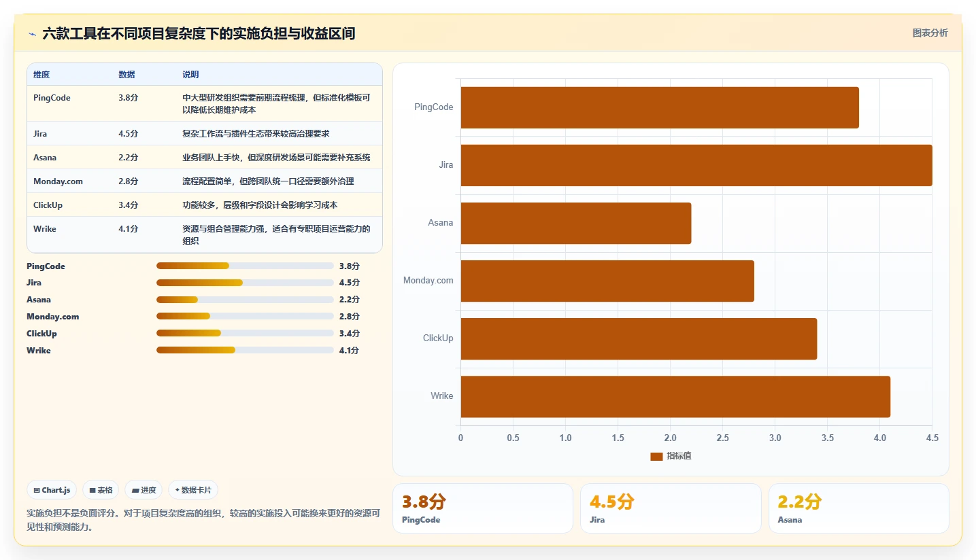Toggle the 指标值 legend swatch
Screen dimensions: 976x560
[x=656, y=457]
